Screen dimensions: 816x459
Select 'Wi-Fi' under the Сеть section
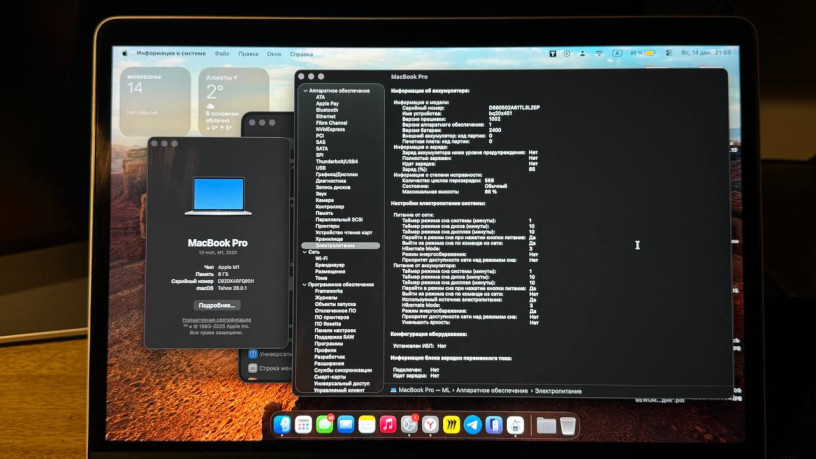coord(322,258)
